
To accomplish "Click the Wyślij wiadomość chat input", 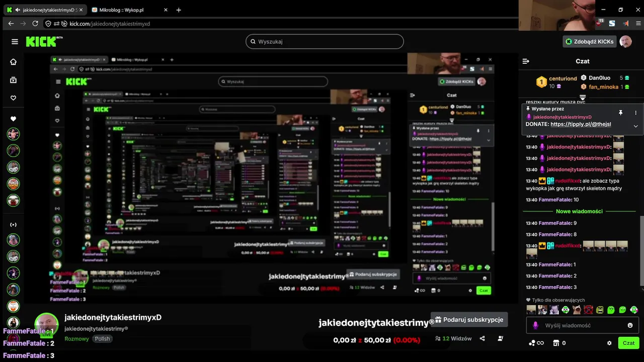I will 583,325.
